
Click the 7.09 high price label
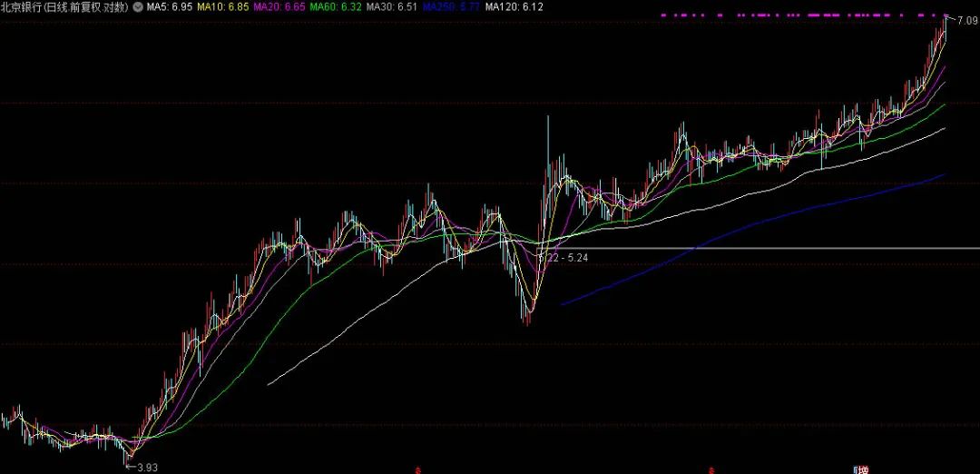[x=967, y=21]
